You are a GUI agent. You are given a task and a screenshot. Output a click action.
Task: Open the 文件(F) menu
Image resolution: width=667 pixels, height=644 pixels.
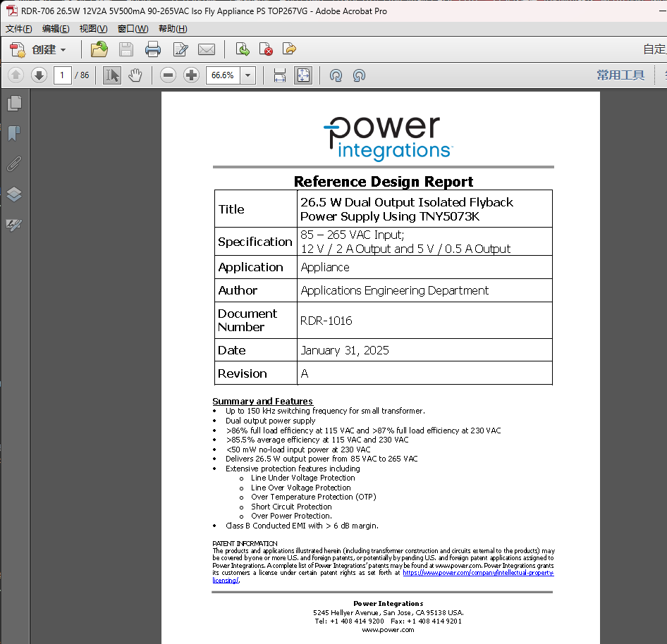19,29
